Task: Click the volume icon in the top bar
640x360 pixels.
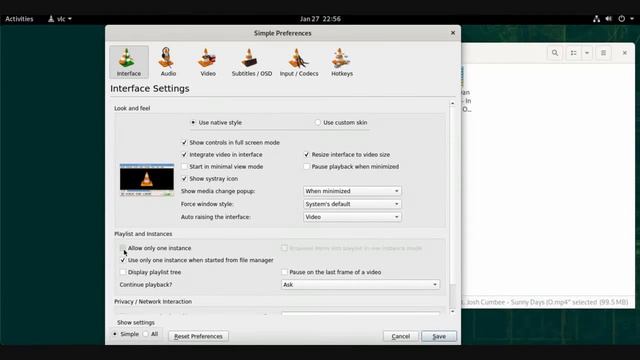Action: coord(609,19)
